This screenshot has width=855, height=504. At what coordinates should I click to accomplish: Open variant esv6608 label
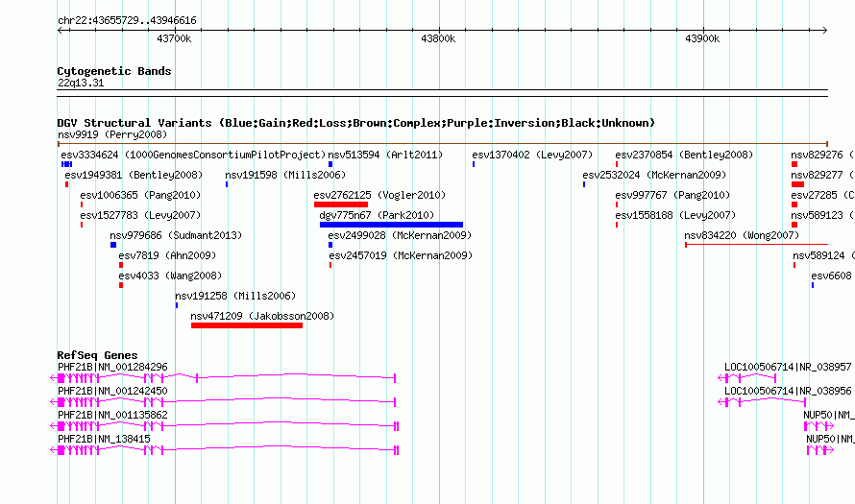pyautogui.click(x=832, y=276)
